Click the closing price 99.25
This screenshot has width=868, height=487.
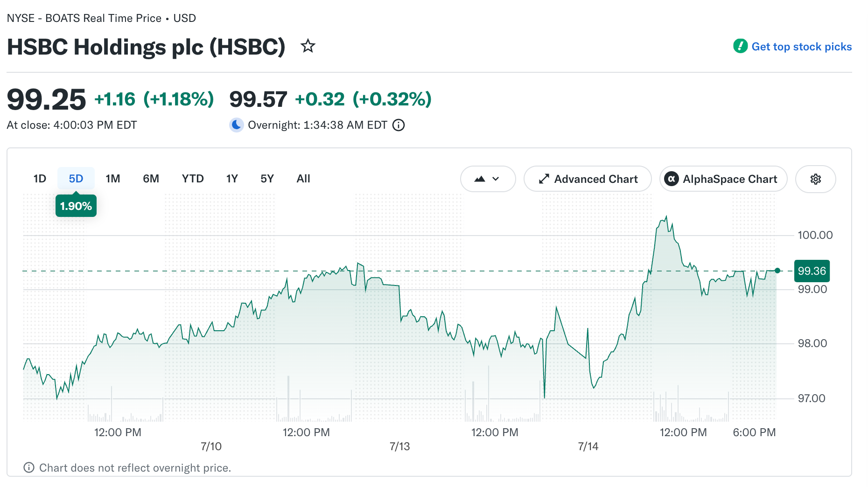(47, 99)
